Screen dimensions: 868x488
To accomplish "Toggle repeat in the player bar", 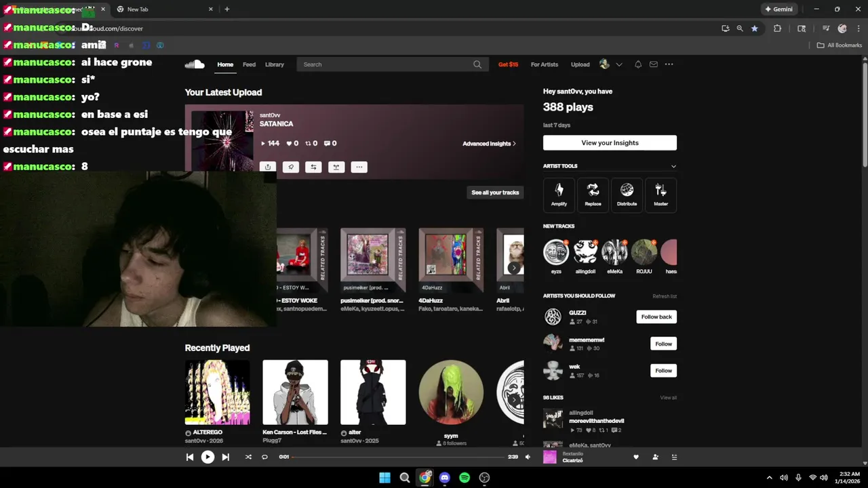I will coord(264,457).
